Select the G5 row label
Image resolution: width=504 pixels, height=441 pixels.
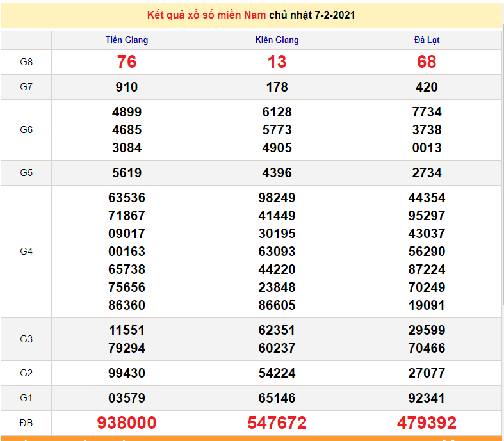(26, 173)
